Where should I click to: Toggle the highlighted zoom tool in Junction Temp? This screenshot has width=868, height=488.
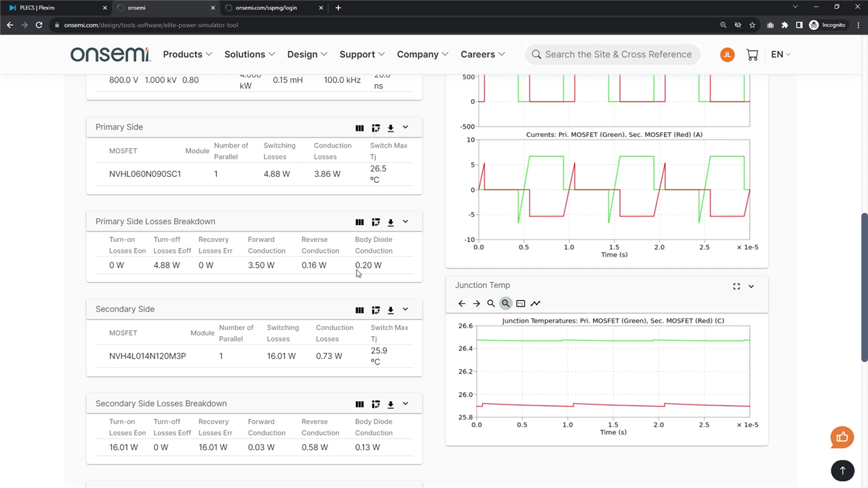coord(506,304)
